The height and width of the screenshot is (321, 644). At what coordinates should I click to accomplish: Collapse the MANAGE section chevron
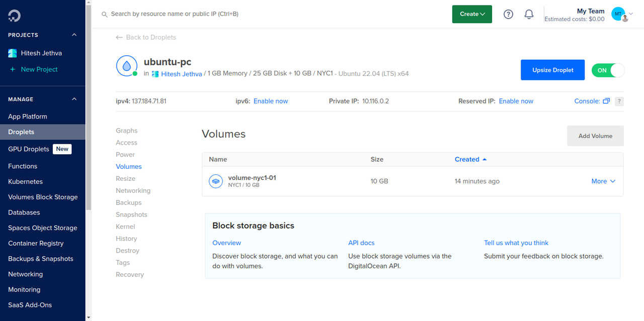[x=74, y=99]
